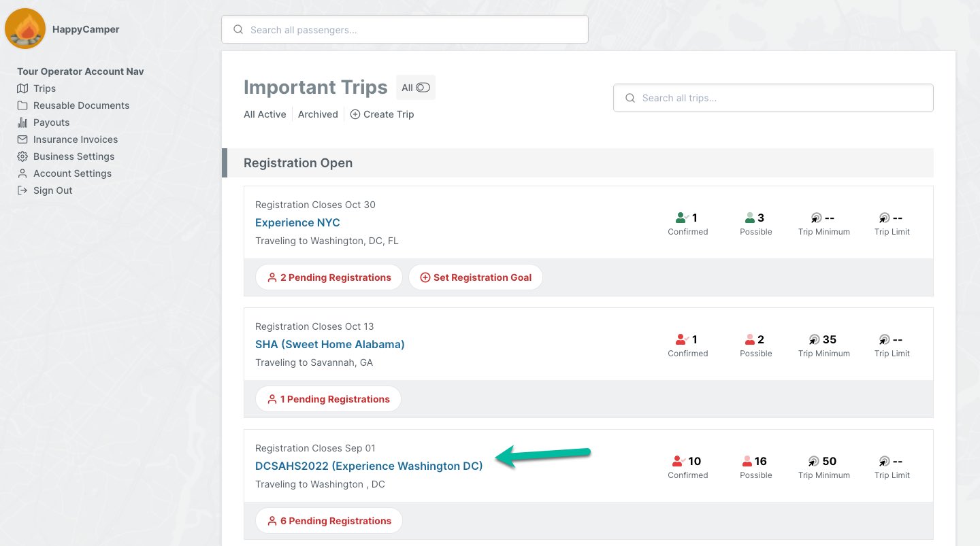The width and height of the screenshot is (980, 546).
Task: Open the Trips section in the sidebar
Action: tap(44, 88)
